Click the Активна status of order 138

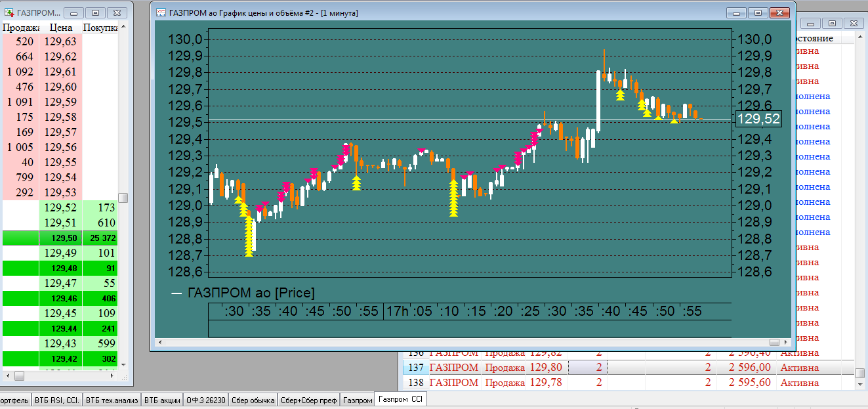click(799, 383)
